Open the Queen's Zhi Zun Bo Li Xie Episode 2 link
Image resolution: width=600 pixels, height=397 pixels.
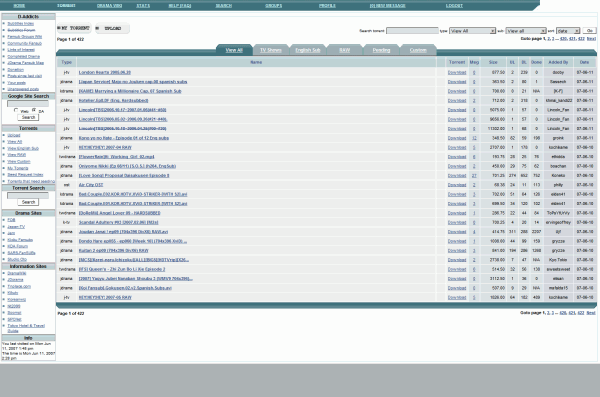point(122,270)
